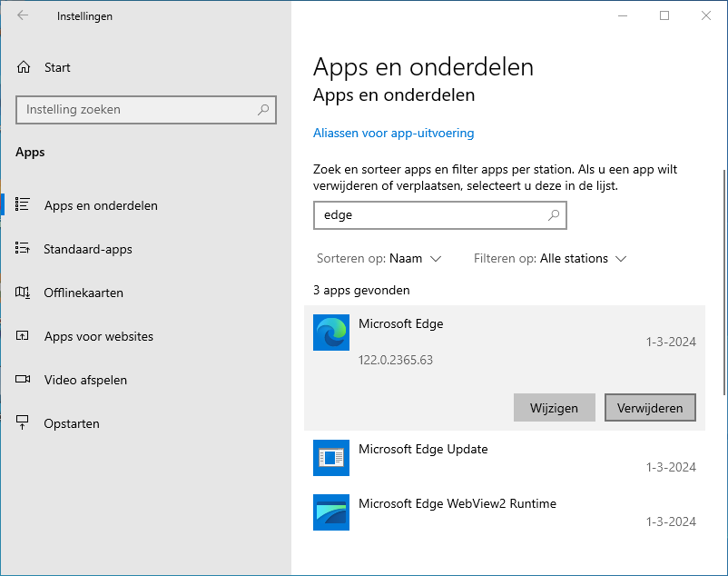Click the Edge WebView2 Runtime icon
728x576 pixels.
(x=330, y=512)
